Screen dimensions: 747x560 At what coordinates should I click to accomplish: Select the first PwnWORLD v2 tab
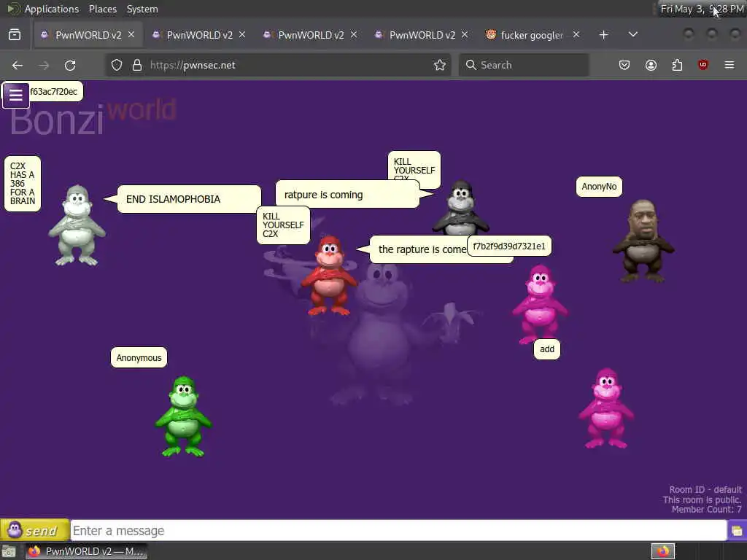88,35
